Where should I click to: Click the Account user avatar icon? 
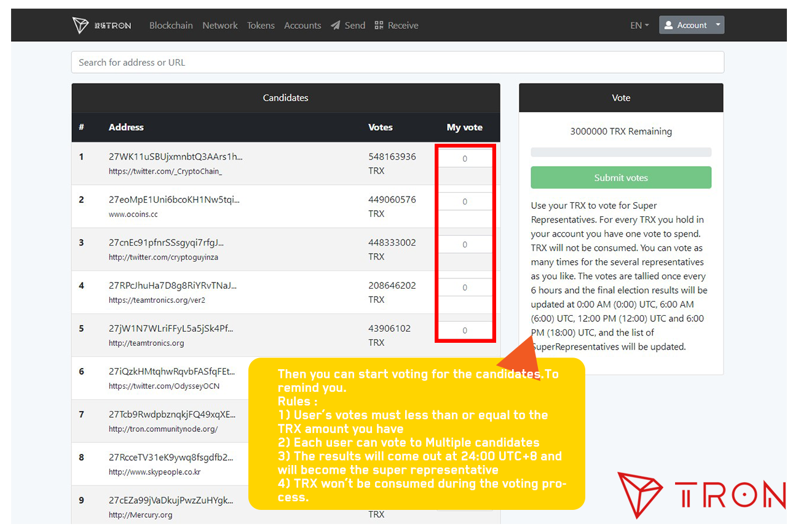(669, 25)
